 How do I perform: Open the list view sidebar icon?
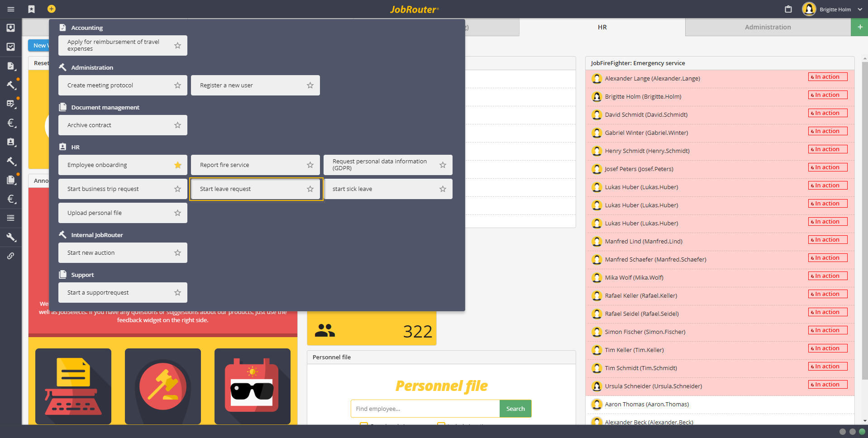[11, 218]
